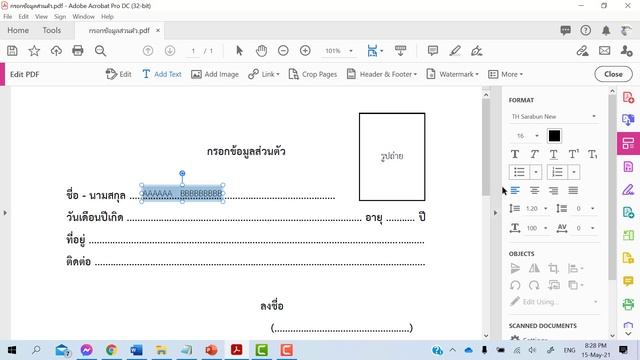The height and width of the screenshot is (360, 640).
Task: Rotate object clockwise
Action: tap(534, 285)
